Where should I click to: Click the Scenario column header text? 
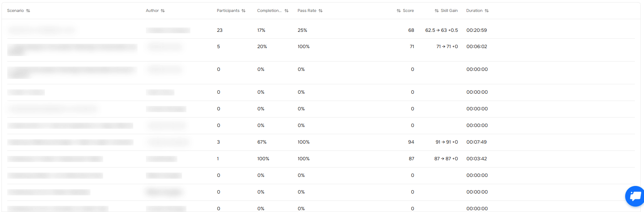click(x=15, y=11)
